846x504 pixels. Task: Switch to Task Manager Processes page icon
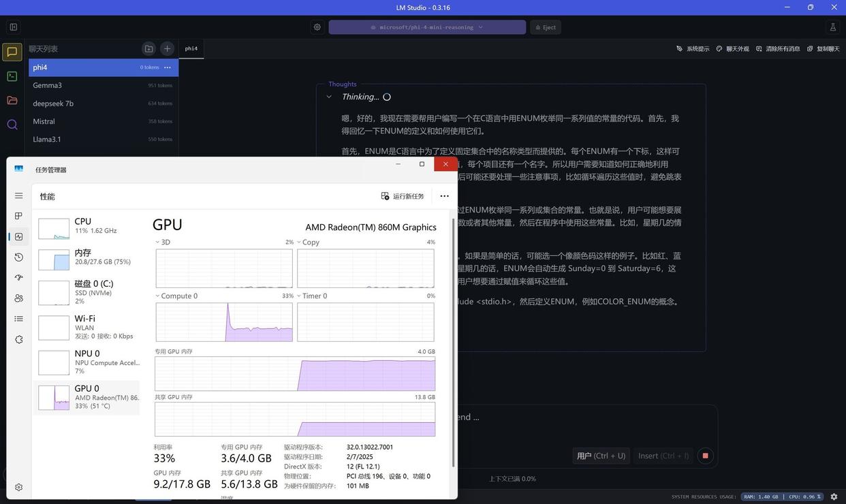click(18, 216)
